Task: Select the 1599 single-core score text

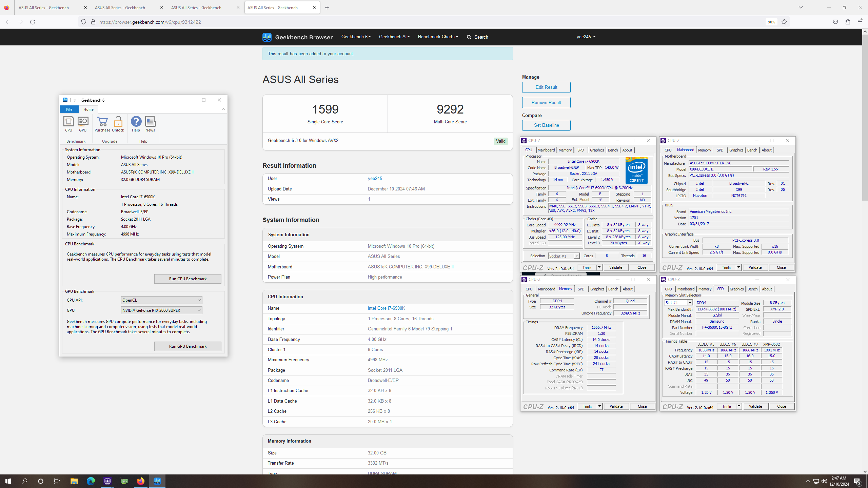Action: (x=325, y=109)
